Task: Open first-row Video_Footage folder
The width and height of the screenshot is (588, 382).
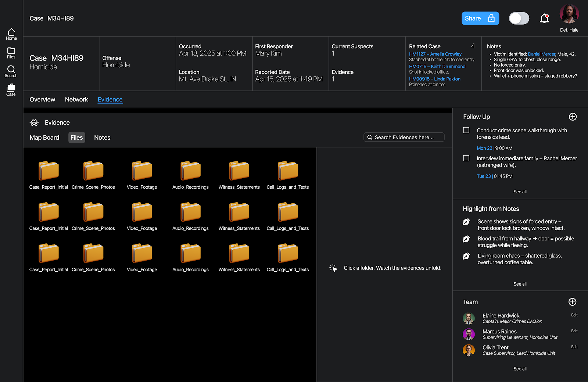Action: click(142, 175)
